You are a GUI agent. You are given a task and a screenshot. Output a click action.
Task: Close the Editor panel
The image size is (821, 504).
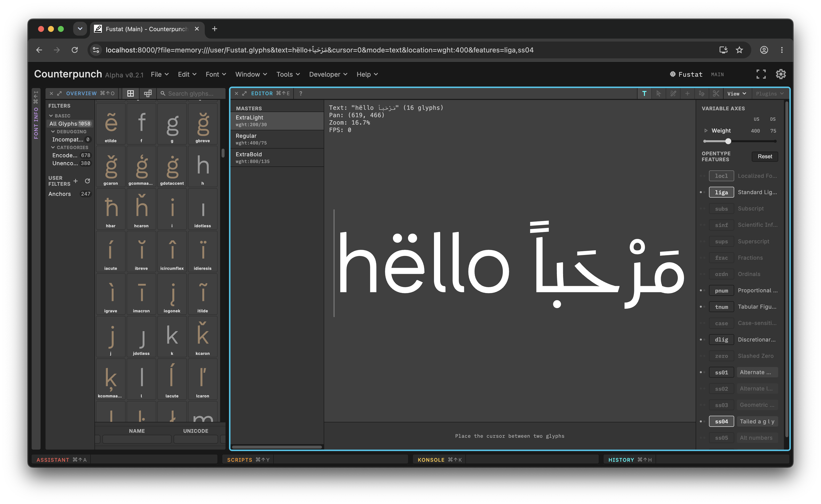pos(236,94)
